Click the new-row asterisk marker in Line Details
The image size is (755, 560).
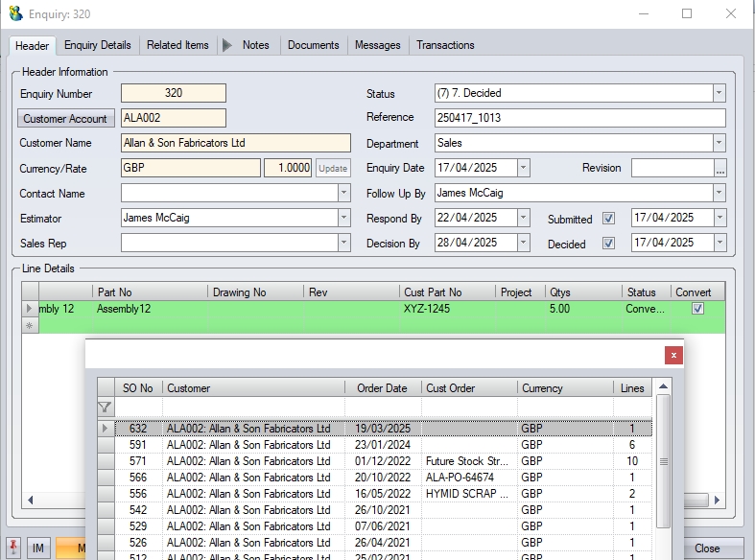(29, 326)
